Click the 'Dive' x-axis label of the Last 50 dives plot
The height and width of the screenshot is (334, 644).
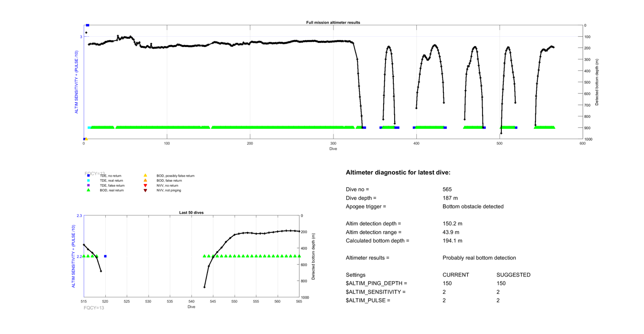(191, 307)
